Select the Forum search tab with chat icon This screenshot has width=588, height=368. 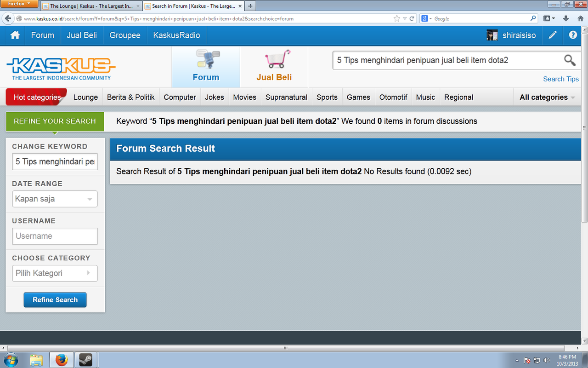[x=206, y=67]
